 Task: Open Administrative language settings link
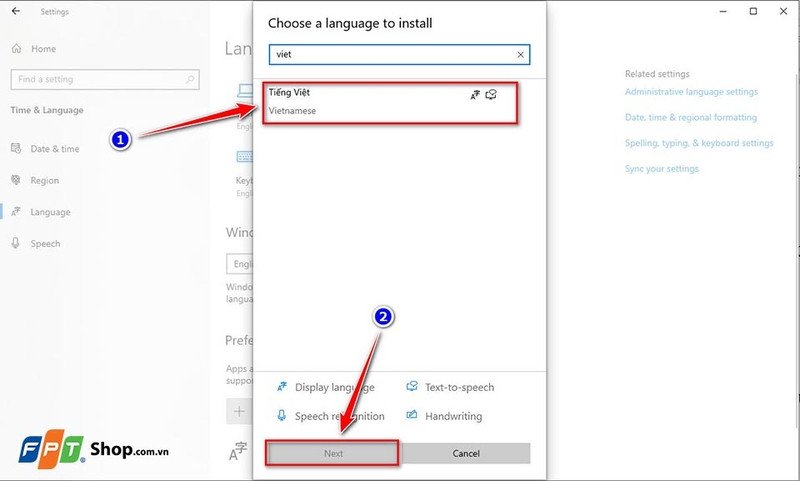pyautogui.click(x=691, y=92)
